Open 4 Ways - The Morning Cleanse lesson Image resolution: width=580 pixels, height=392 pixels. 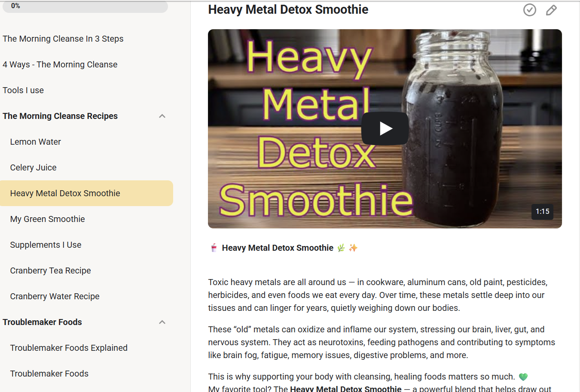pos(60,64)
